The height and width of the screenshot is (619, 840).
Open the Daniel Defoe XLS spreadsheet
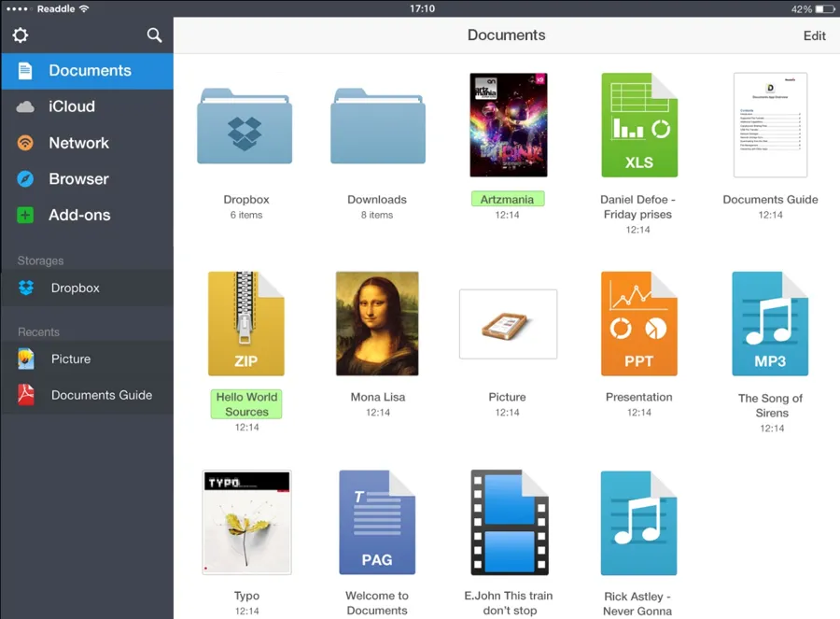click(638, 124)
